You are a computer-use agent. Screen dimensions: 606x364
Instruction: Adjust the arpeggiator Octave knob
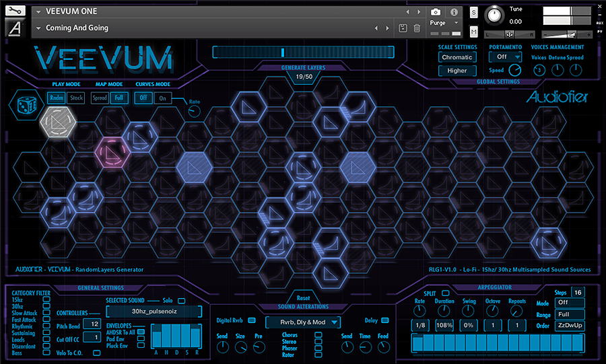click(492, 311)
